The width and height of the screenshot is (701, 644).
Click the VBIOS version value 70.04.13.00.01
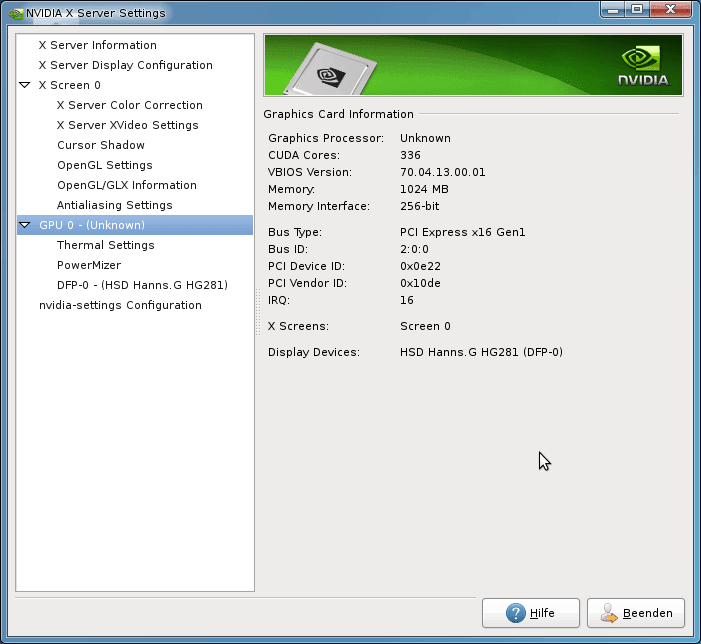[443, 172]
